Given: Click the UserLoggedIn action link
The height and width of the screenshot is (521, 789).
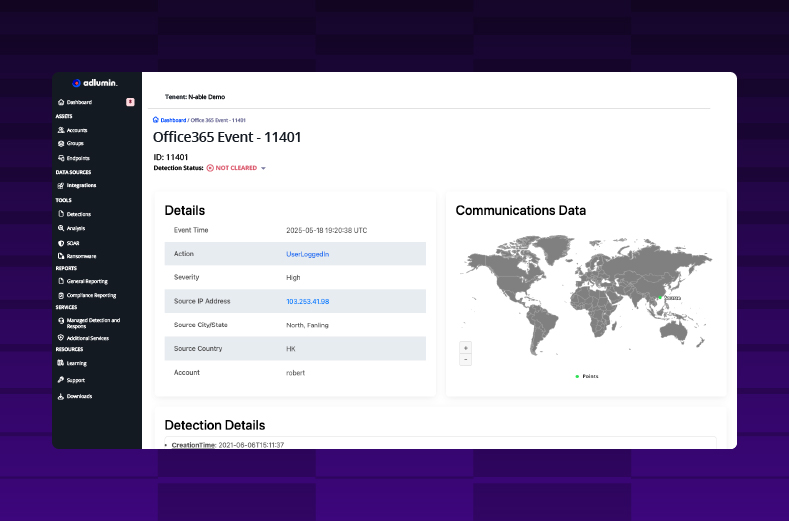Looking at the screenshot, I should pyautogui.click(x=307, y=254).
